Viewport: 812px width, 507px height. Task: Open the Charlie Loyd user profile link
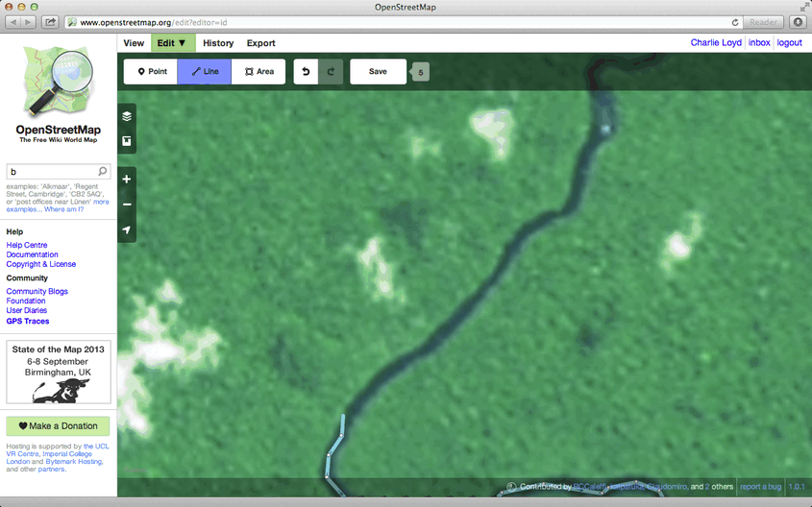point(716,43)
